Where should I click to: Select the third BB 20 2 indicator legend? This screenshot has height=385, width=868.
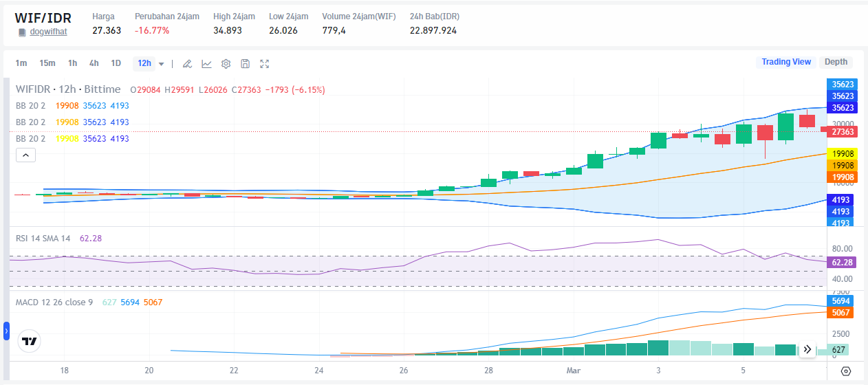30,139
